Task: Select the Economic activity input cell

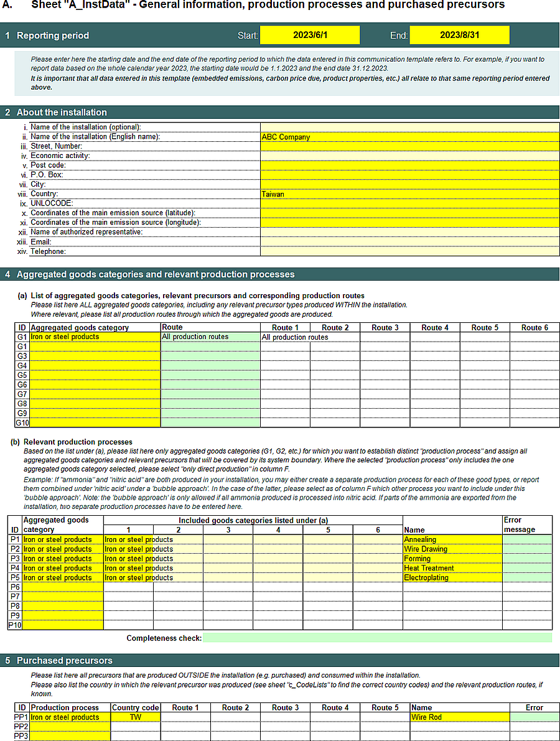Action: (x=409, y=156)
